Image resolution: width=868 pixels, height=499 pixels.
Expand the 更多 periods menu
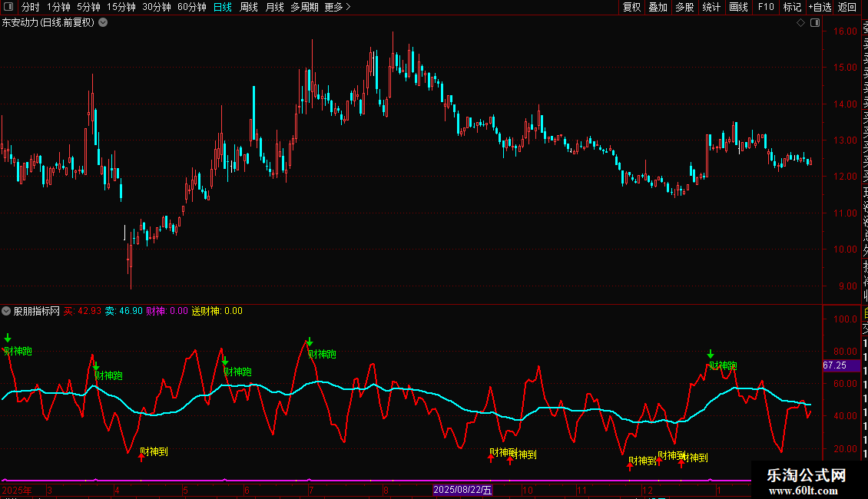[x=337, y=7]
